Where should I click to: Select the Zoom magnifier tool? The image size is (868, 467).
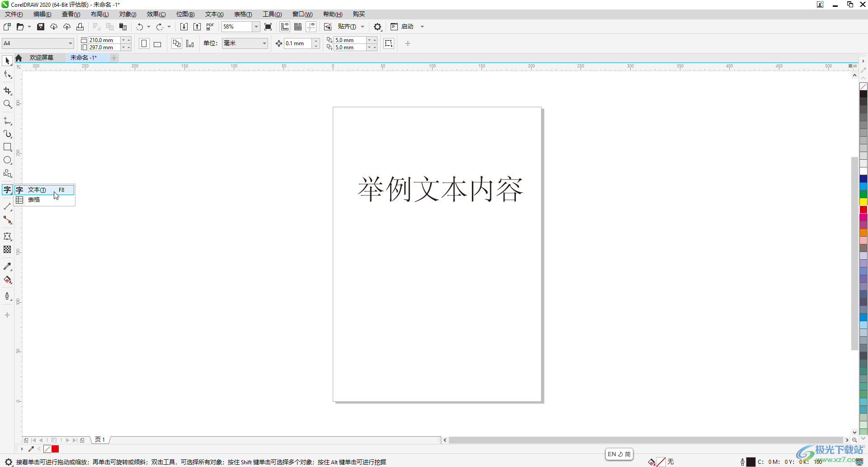click(7, 104)
